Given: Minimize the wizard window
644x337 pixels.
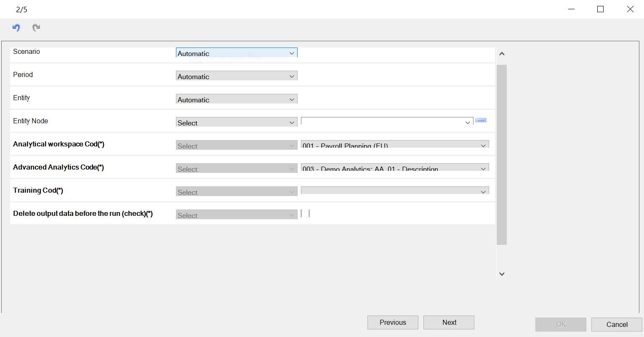Looking at the screenshot, I should tap(571, 9).
